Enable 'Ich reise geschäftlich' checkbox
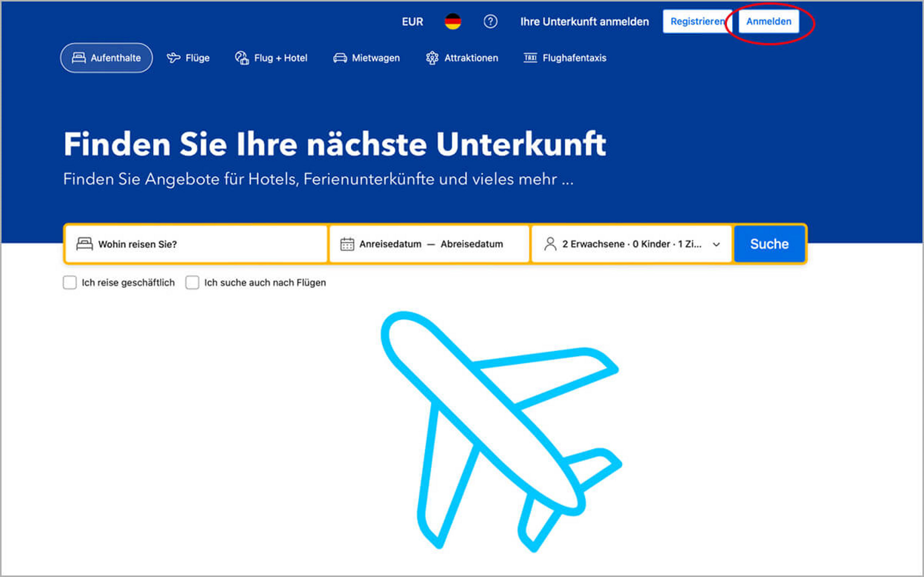 70,283
